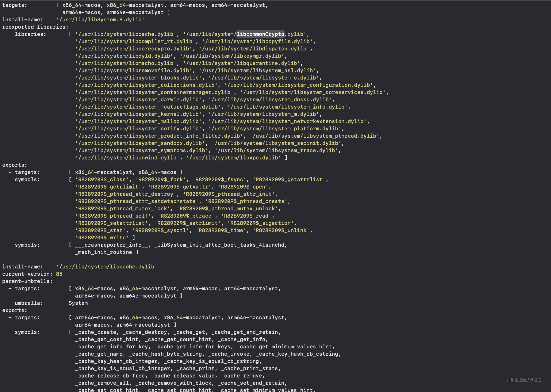Click '/usr/lib/system/libsystem_asl.dylib' path
This screenshot has height=392, width=551.
pyautogui.click(x=257, y=70)
